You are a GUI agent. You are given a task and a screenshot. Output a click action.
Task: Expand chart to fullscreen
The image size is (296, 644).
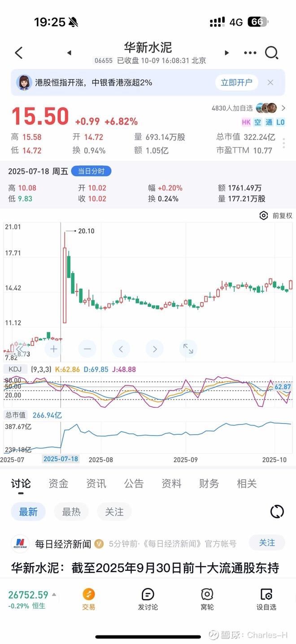tap(188, 348)
